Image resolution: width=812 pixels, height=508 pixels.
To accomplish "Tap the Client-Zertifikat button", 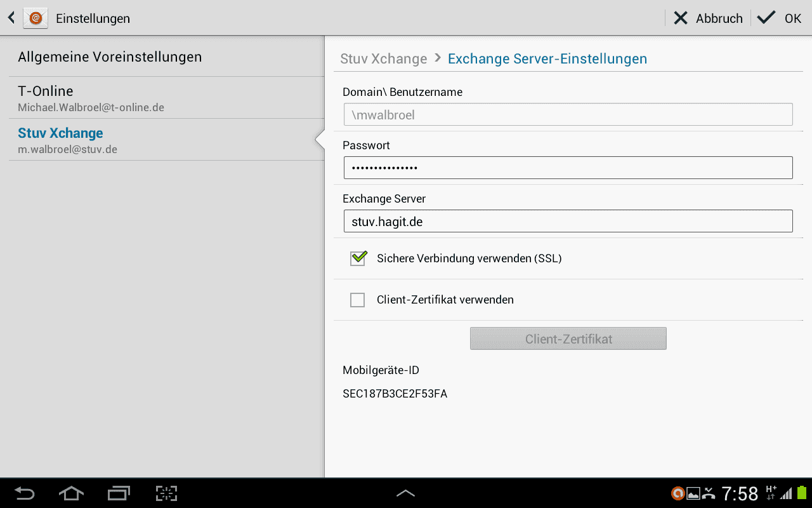I will click(568, 338).
